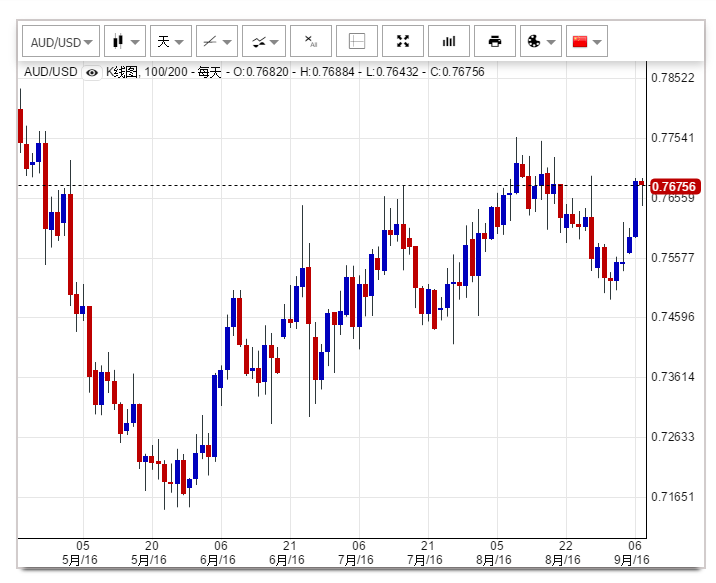
Task: Click the palette icon in theme button
Action: [x=534, y=42]
